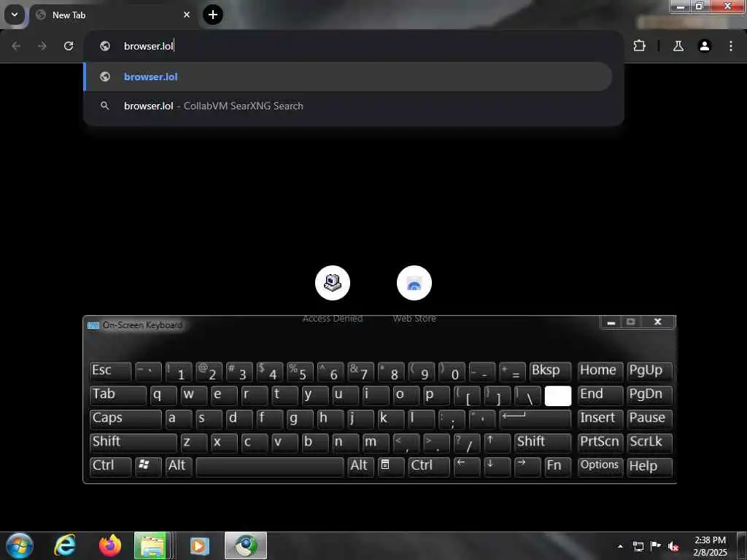Click the Options key on On-Screen Keyboard

coord(600,466)
